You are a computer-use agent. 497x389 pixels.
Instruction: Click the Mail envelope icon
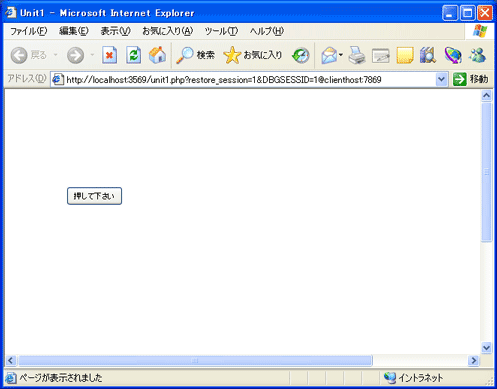click(329, 55)
